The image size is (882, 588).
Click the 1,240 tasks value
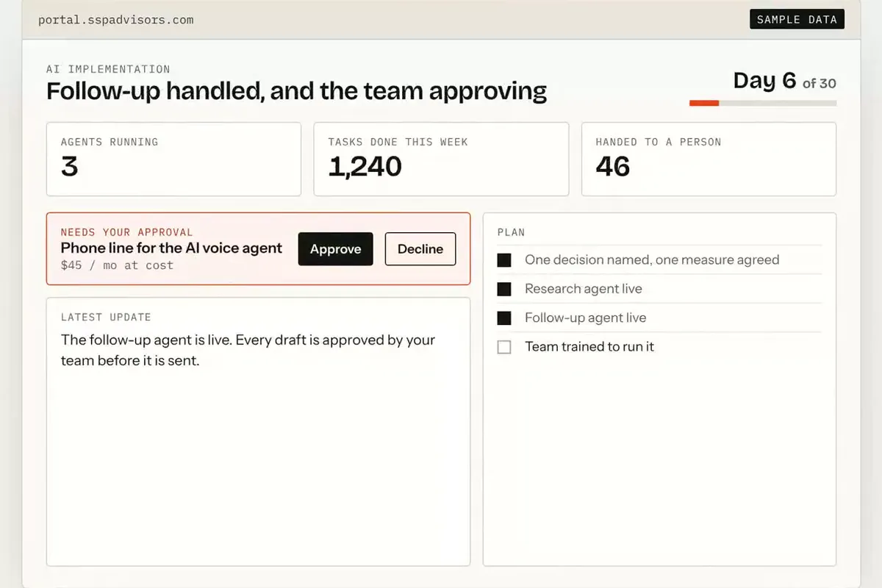point(365,167)
